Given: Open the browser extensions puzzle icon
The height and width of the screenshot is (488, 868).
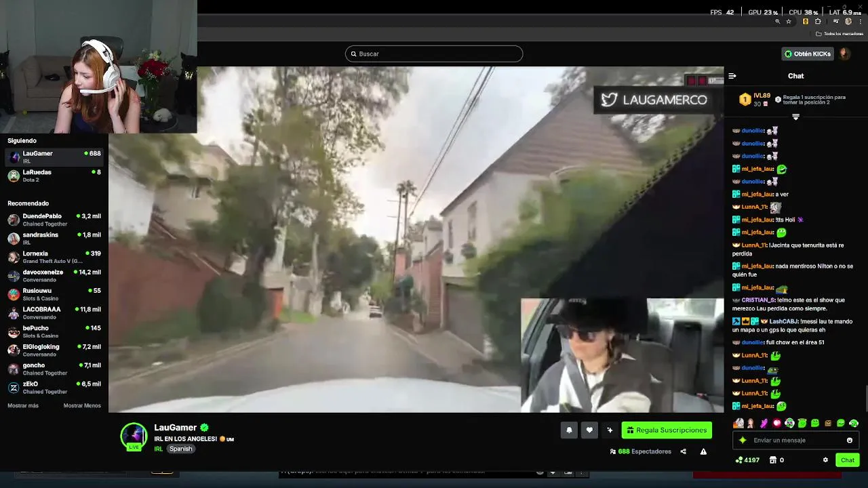Looking at the screenshot, I should (x=818, y=22).
